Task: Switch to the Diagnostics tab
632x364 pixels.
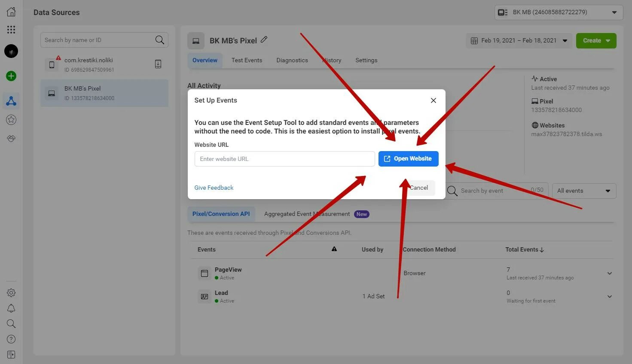Action: coord(292,61)
